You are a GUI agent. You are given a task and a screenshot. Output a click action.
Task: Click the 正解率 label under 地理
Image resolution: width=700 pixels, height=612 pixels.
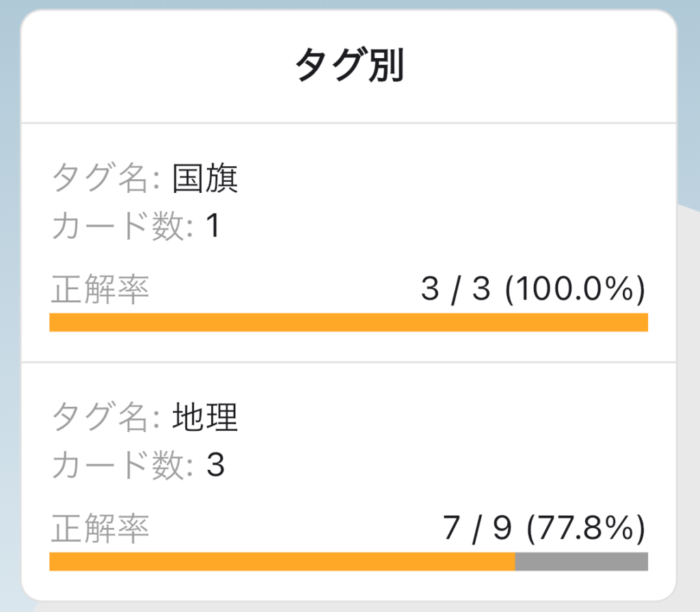[x=100, y=529]
